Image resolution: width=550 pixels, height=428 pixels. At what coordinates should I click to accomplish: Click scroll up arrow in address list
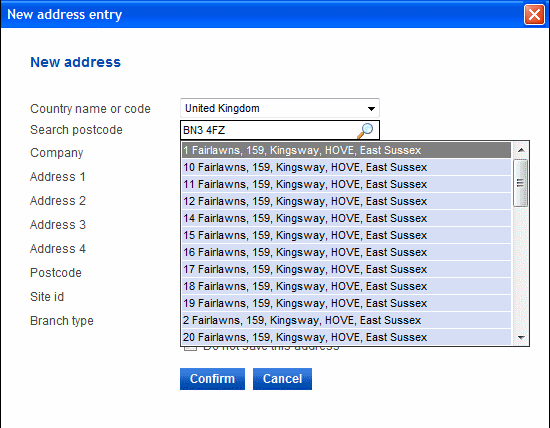[x=521, y=150]
